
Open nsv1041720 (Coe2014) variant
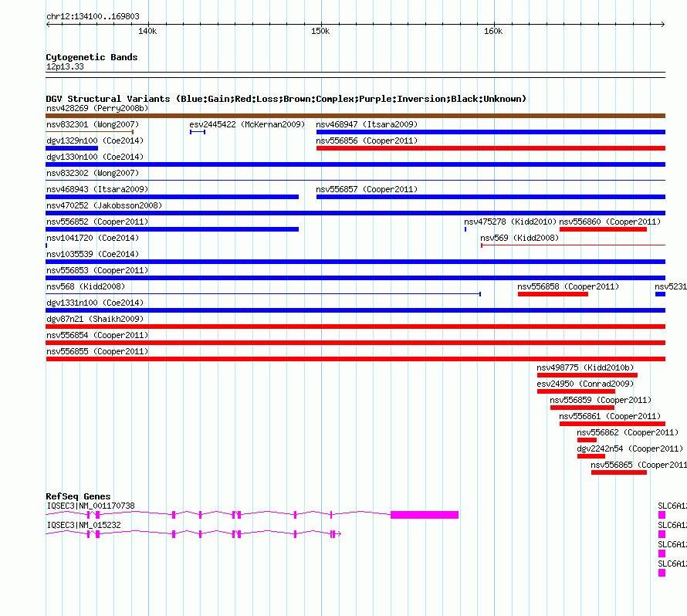click(46, 245)
